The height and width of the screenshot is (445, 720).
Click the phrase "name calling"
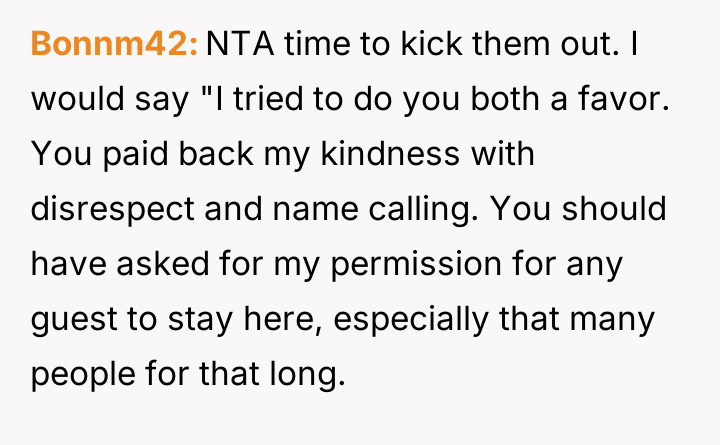click(x=374, y=211)
